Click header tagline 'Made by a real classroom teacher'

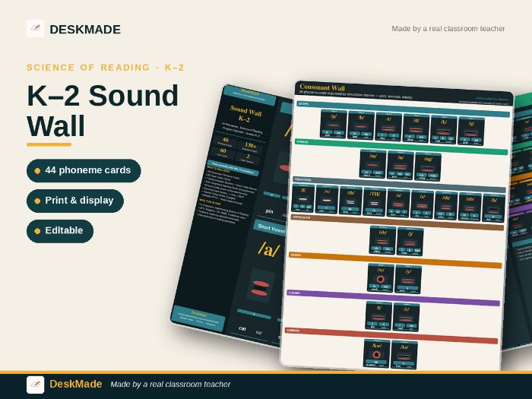[448, 29]
